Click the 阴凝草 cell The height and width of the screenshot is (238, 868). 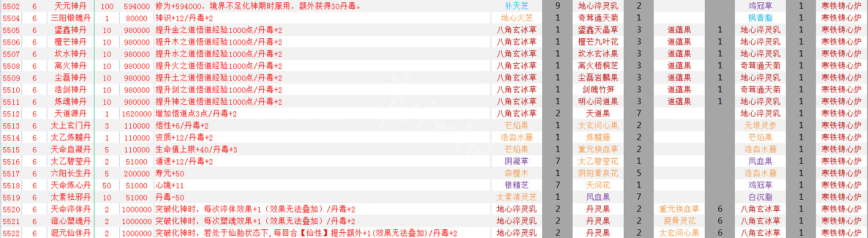click(x=516, y=162)
